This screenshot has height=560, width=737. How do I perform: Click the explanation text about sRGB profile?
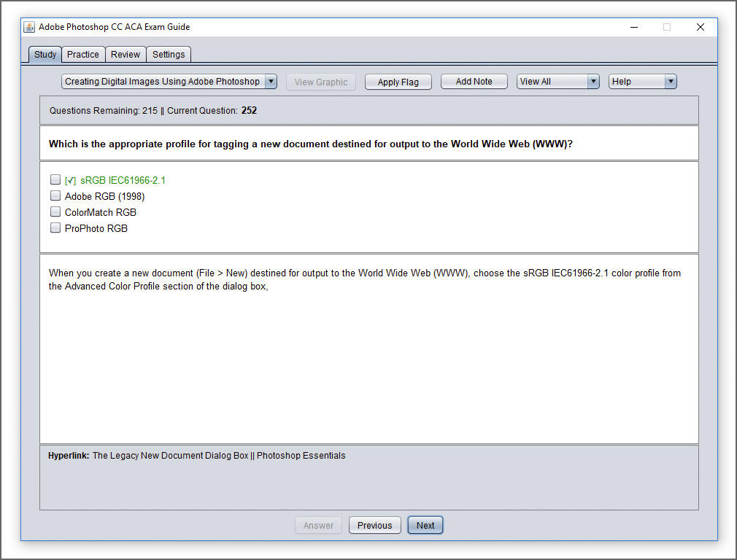tap(365, 279)
